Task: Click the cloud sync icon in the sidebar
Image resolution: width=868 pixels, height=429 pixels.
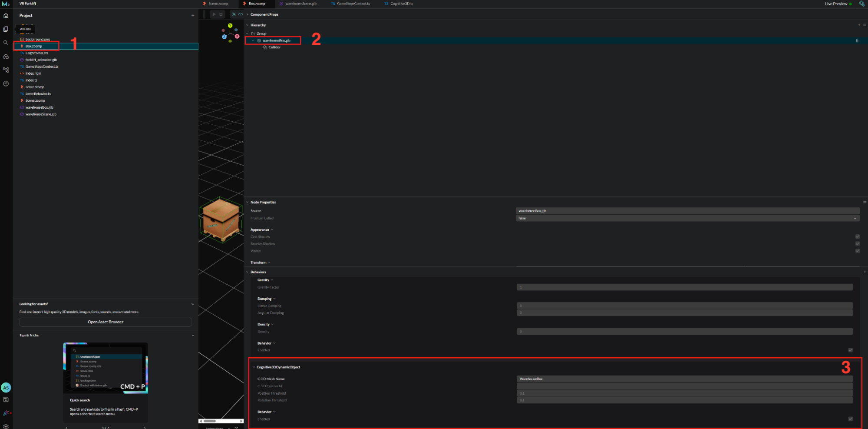Action: pos(6,56)
